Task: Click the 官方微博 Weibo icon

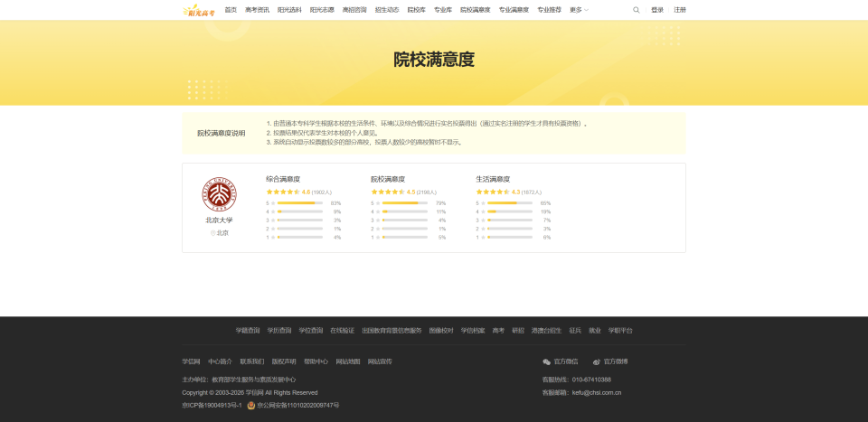Action: click(x=596, y=361)
